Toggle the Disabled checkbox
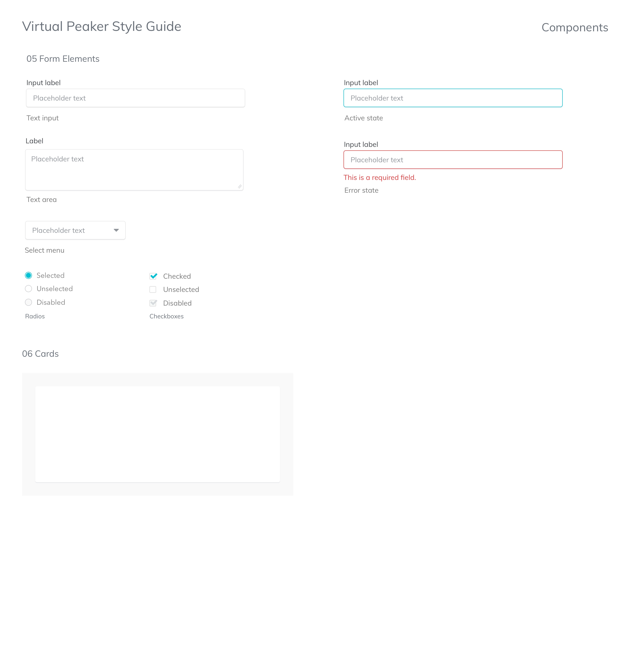Viewport: 635px width, 672px height. (154, 302)
